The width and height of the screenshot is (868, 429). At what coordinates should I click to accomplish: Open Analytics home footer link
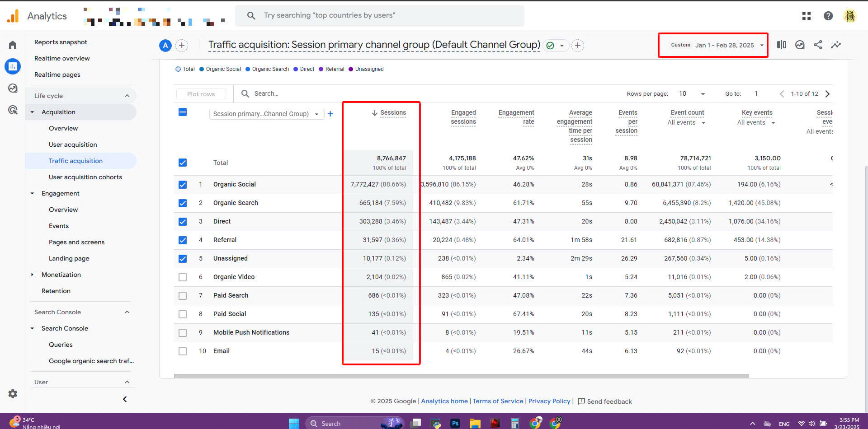click(x=444, y=401)
